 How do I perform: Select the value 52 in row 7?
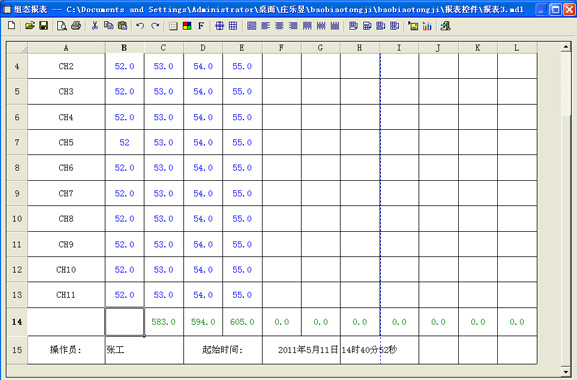tap(124, 142)
